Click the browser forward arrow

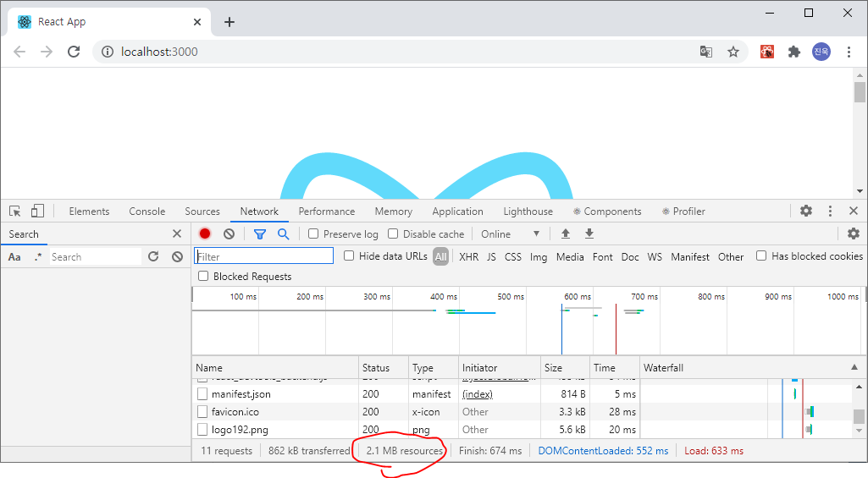[47, 52]
